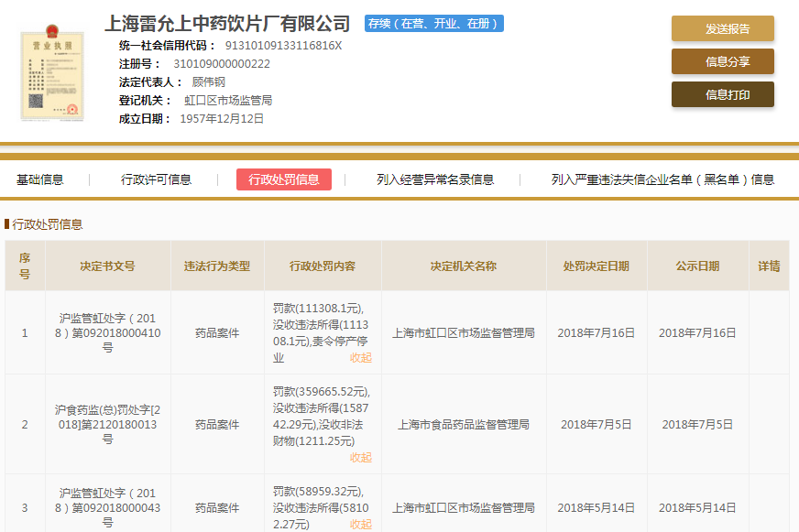Click 药品案件 in row 2
Viewport: 799px width, 532px height.
tap(217, 425)
